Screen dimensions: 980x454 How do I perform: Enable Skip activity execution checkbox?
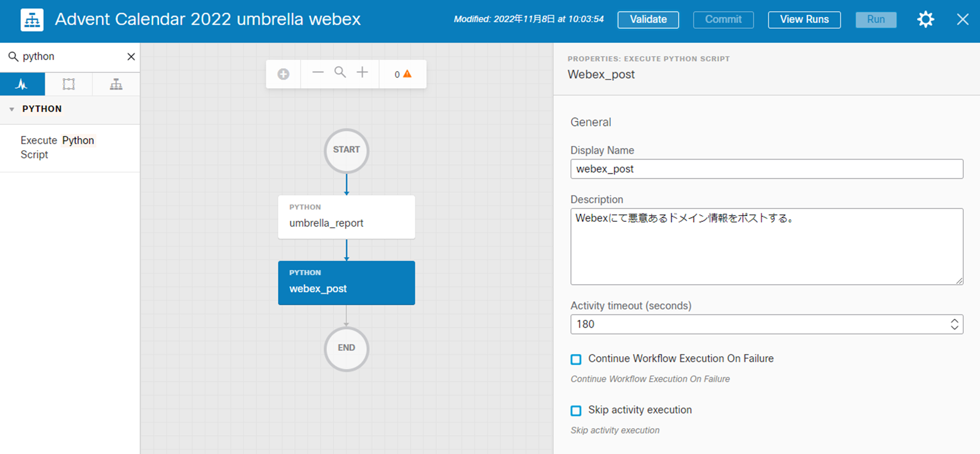pyautogui.click(x=576, y=410)
